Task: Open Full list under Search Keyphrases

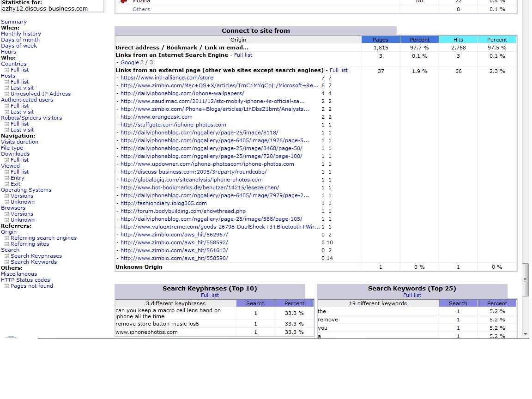Action: (x=210, y=295)
